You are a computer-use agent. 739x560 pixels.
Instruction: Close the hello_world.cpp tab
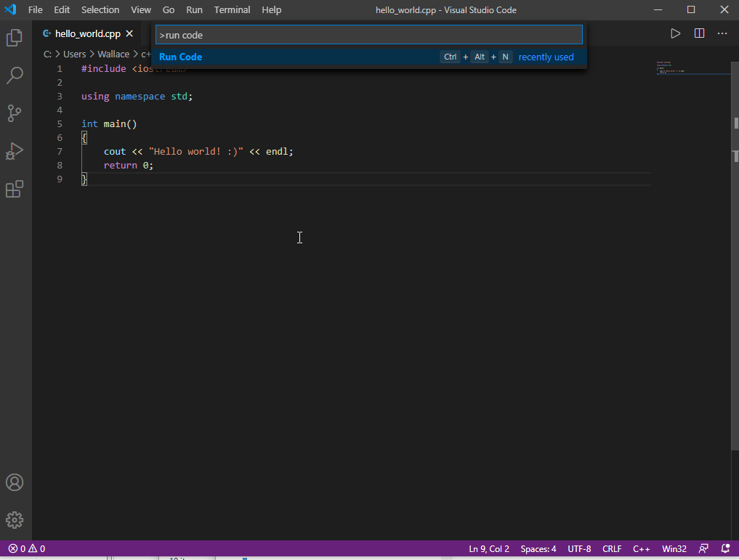pos(129,33)
